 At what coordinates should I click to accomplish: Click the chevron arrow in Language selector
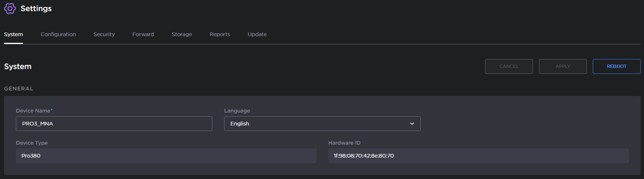[412, 124]
